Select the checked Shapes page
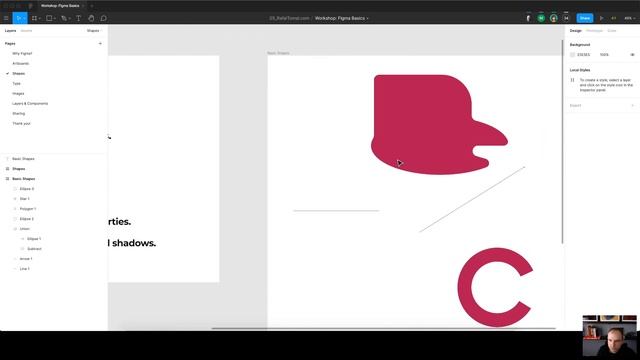 (x=18, y=73)
